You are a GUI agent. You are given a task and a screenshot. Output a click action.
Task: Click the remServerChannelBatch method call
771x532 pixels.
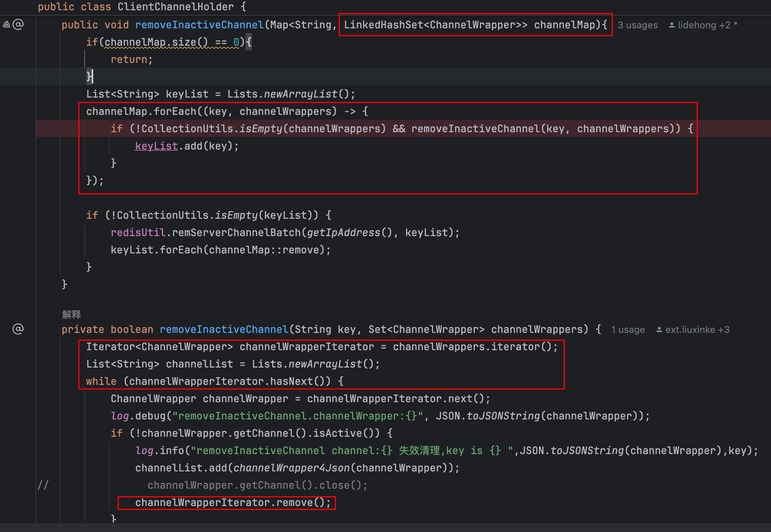coord(236,233)
